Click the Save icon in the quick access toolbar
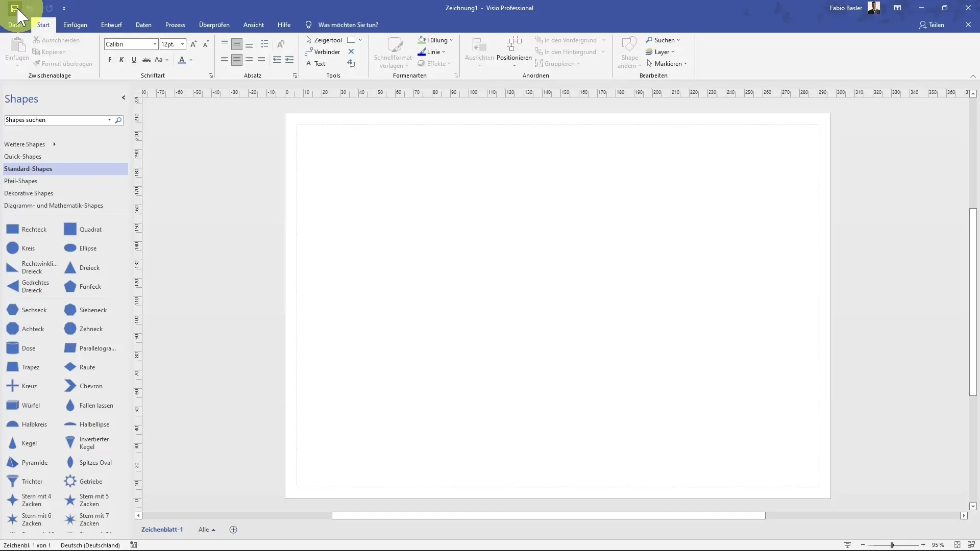Image resolution: width=980 pixels, height=551 pixels. (14, 8)
